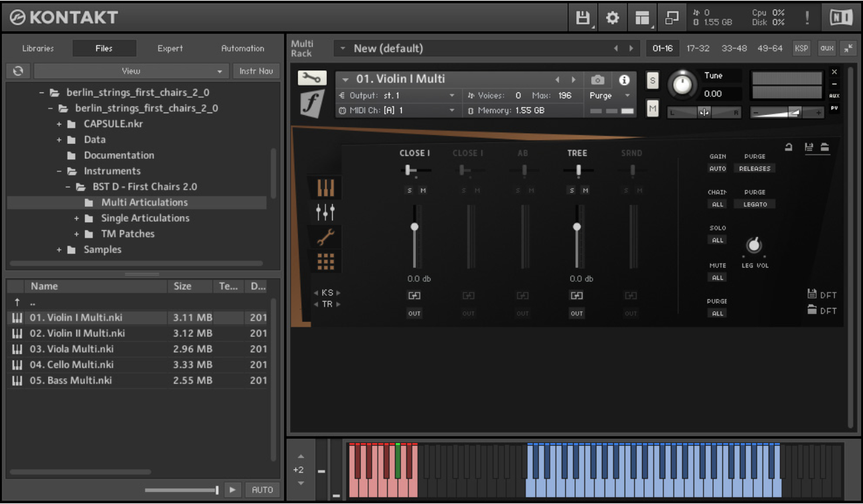Click the browser refresh icon
Screen dimensions: 863x504
(18, 71)
